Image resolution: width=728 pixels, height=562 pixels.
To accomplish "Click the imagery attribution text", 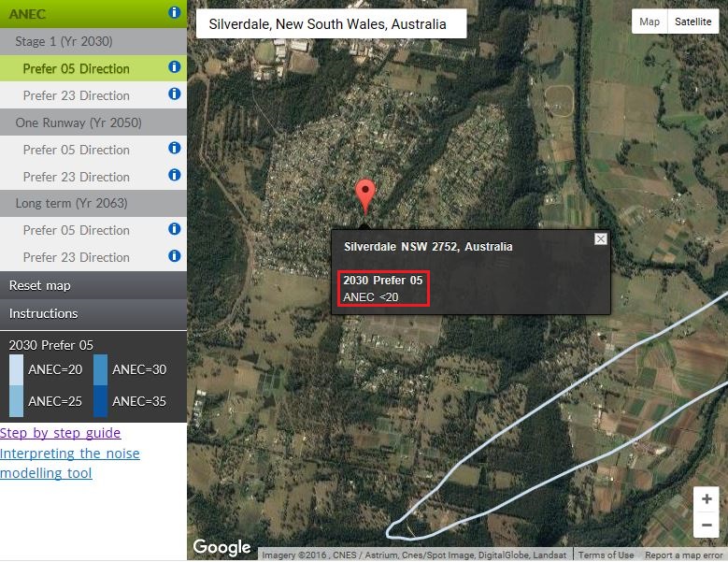I will coord(414,555).
